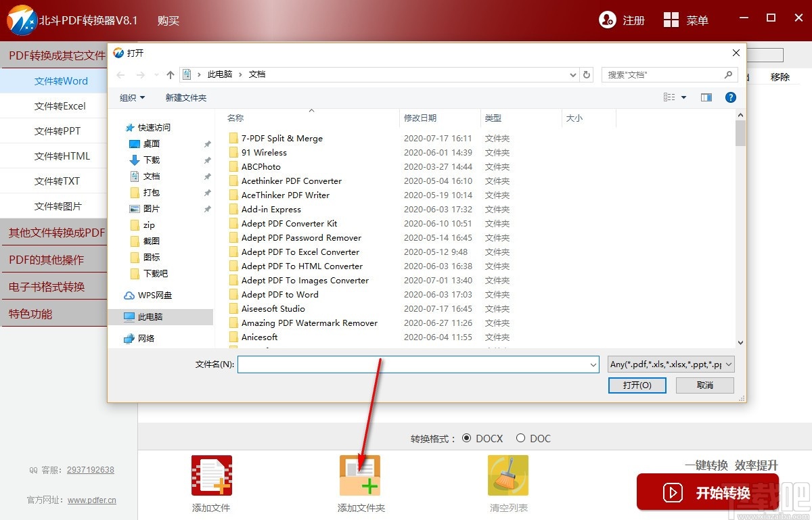Image resolution: width=812 pixels, height=520 pixels.
Task: Select DOCX conversion format
Action: (x=466, y=438)
